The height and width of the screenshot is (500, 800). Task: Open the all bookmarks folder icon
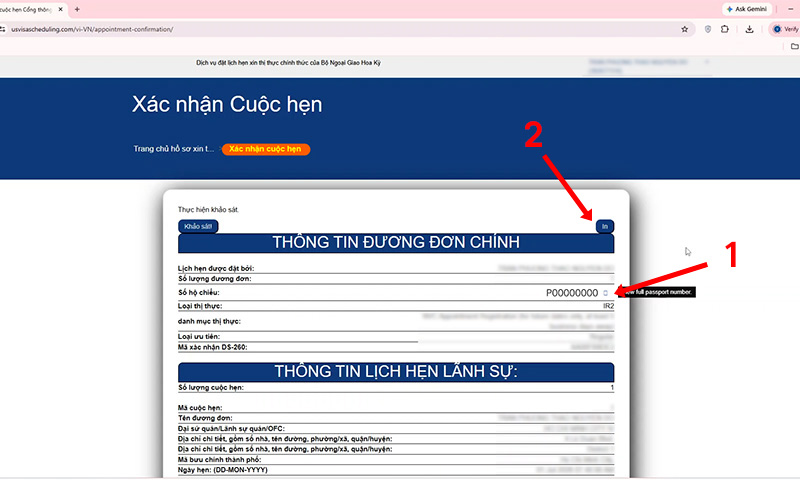[794, 46]
